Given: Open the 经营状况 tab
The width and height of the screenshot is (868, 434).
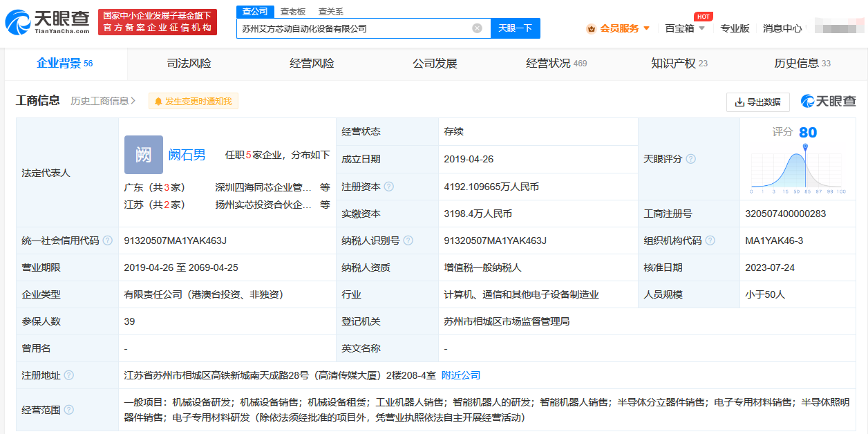Looking at the screenshot, I should (556, 64).
